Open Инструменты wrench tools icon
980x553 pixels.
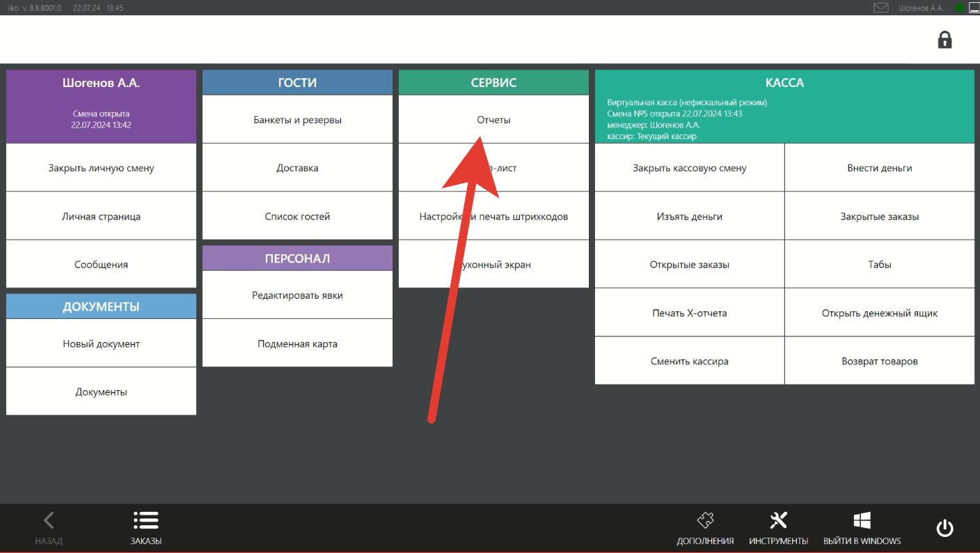pyautogui.click(x=778, y=520)
